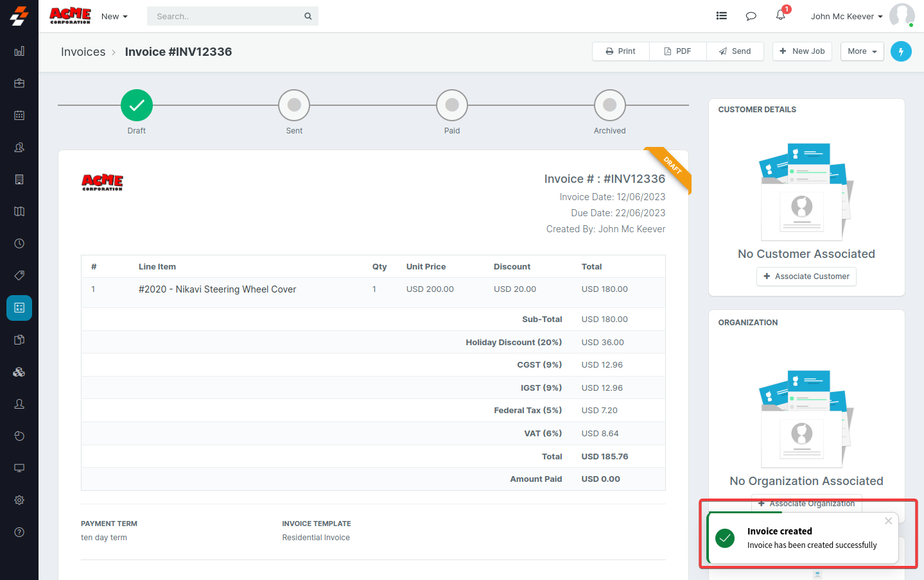Click the PDF export button
Image resolution: width=924 pixels, height=580 pixels.
(x=677, y=51)
